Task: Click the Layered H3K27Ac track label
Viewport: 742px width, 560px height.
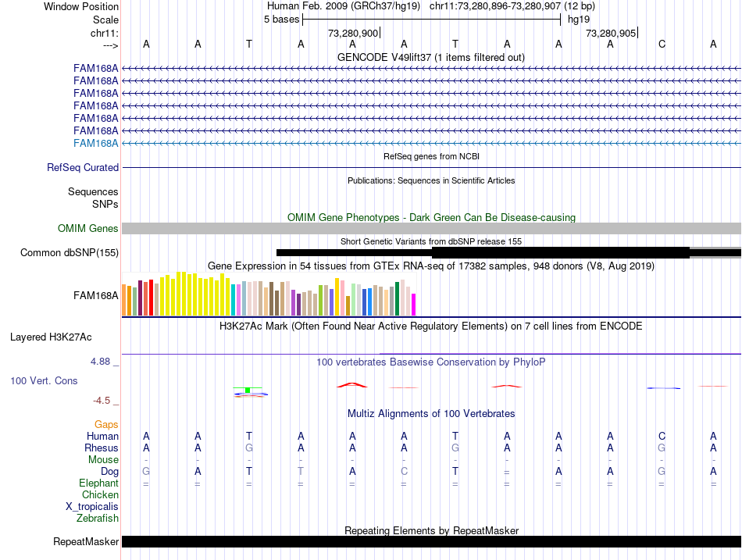Action: point(51,337)
